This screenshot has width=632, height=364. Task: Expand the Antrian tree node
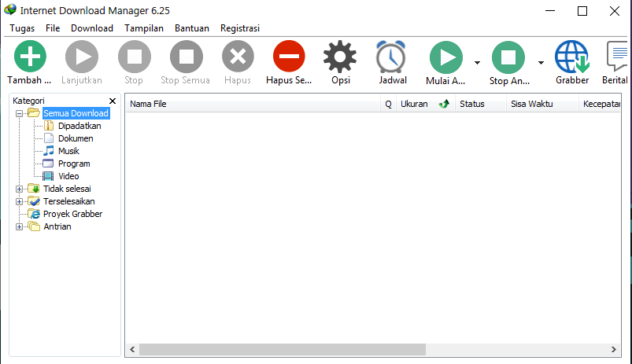pyautogui.click(x=19, y=226)
